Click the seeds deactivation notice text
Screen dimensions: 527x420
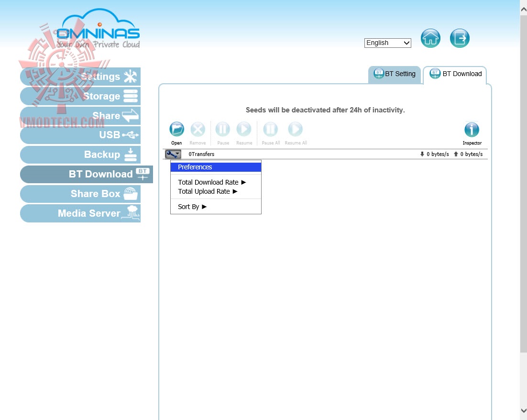(325, 110)
